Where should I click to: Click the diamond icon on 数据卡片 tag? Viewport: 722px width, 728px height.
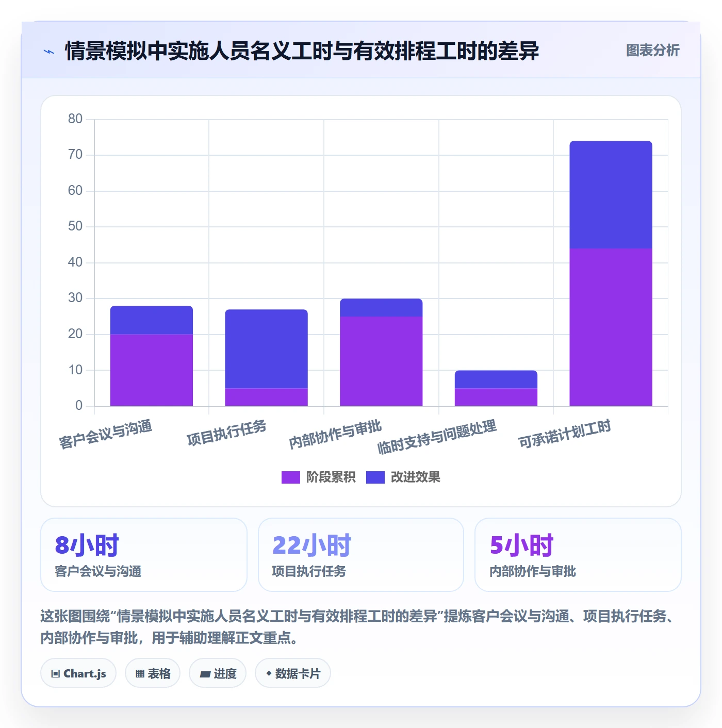click(x=269, y=673)
